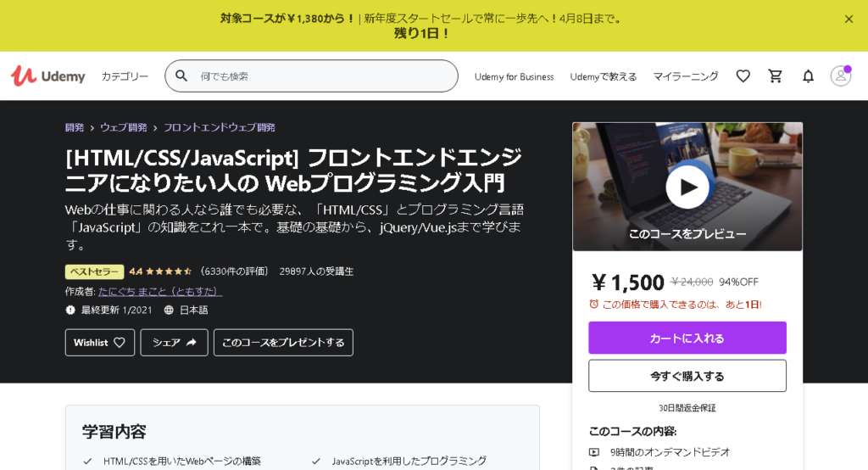Open the カテゴリー menu
Image resolution: width=868 pixels, height=470 pixels.
click(125, 76)
